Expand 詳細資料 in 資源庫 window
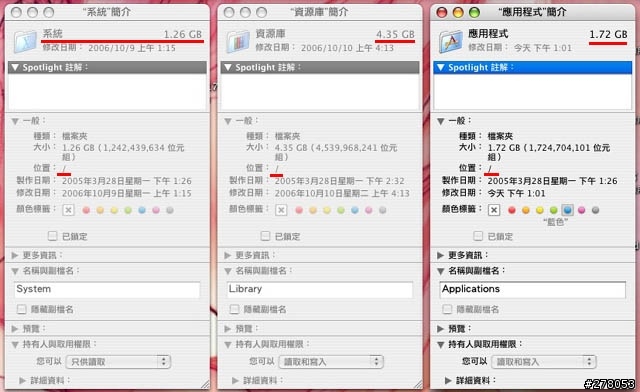640x392 pixels. [235, 381]
